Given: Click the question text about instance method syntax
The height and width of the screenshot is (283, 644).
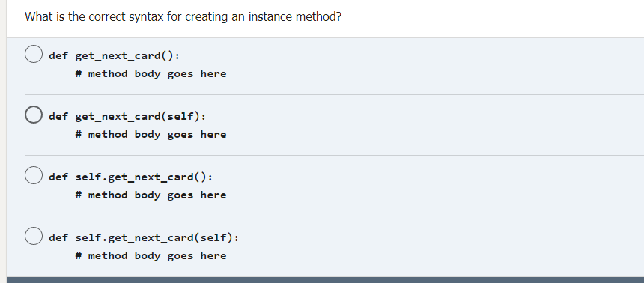Looking at the screenshot, I should click(x=183, y=17).
